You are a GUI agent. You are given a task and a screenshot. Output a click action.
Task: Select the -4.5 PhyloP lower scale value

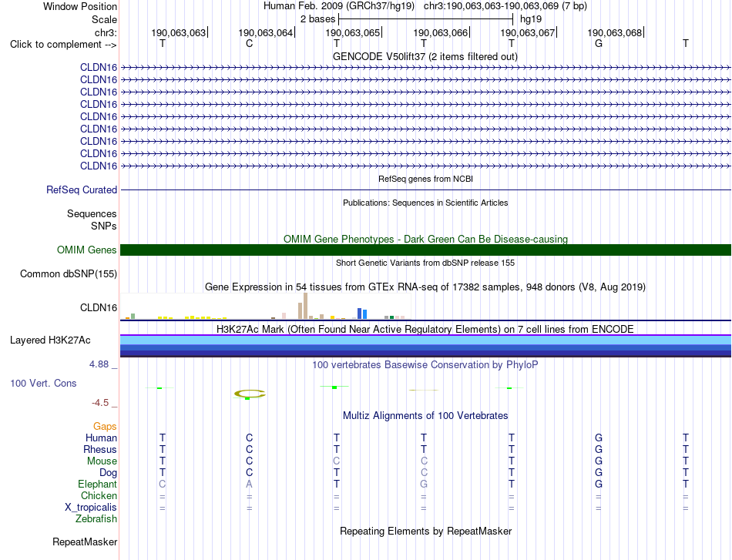(100, 402)
